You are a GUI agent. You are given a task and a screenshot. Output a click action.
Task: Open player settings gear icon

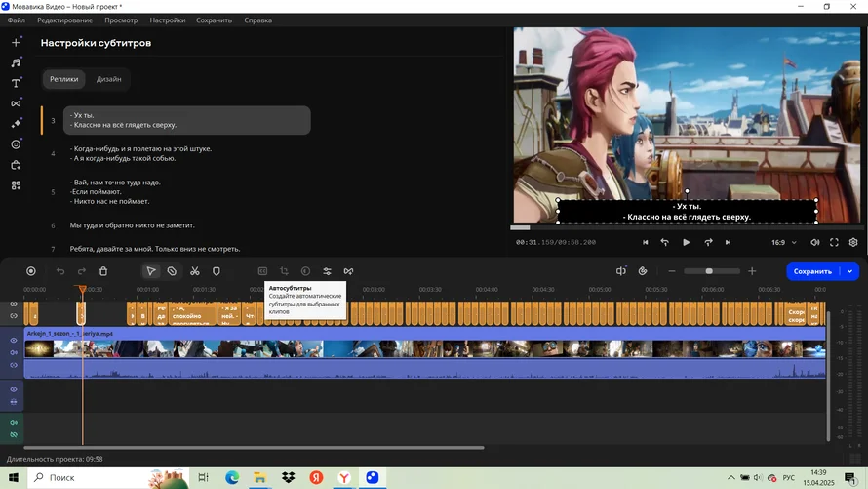[853, 243]
